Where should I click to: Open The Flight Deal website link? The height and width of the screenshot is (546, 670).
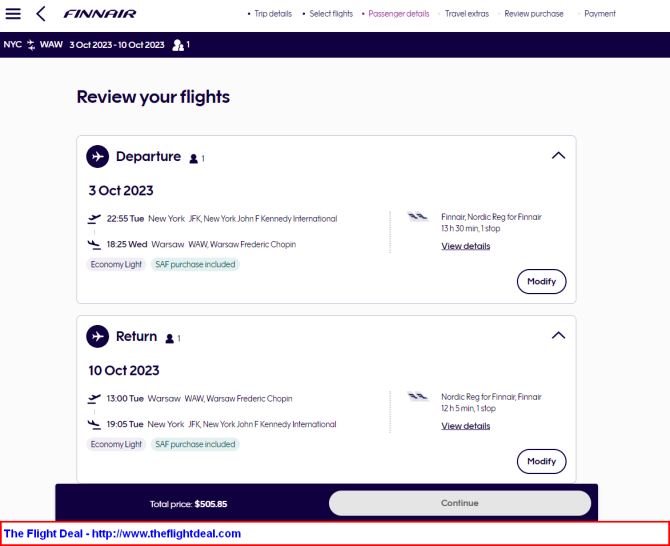(x=122, y=534)
